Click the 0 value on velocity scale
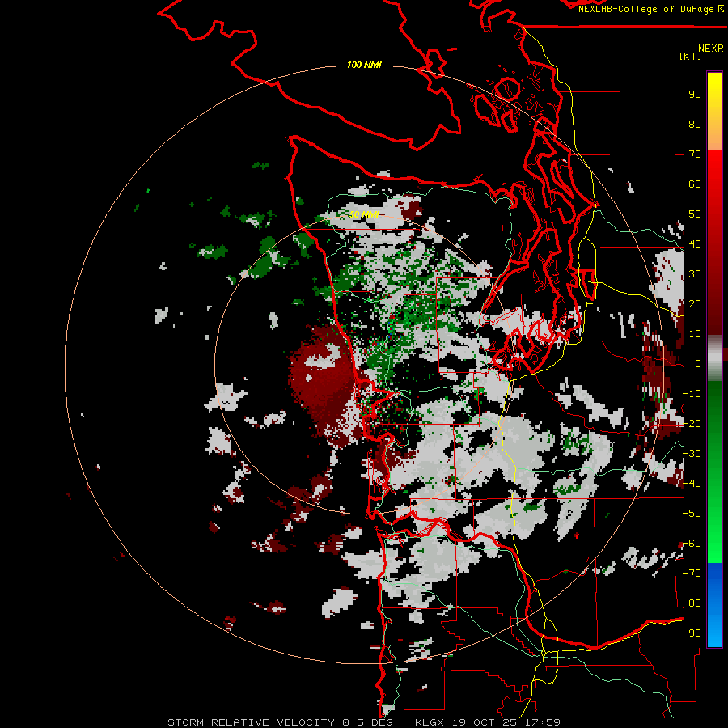This screenshot has width=728, height=728. click(x=698, y=364)
